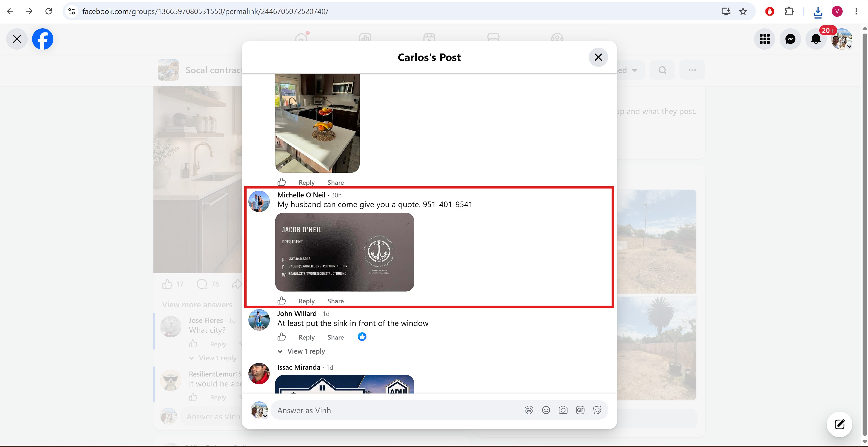
Task: Click the page vertical scrollbar
Action: (865, 235)
